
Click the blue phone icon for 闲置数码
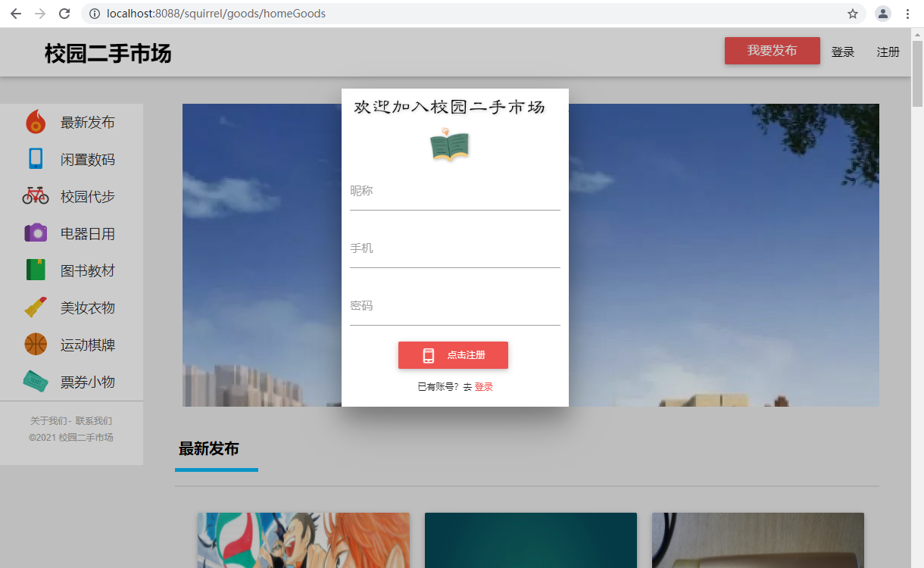36,158
